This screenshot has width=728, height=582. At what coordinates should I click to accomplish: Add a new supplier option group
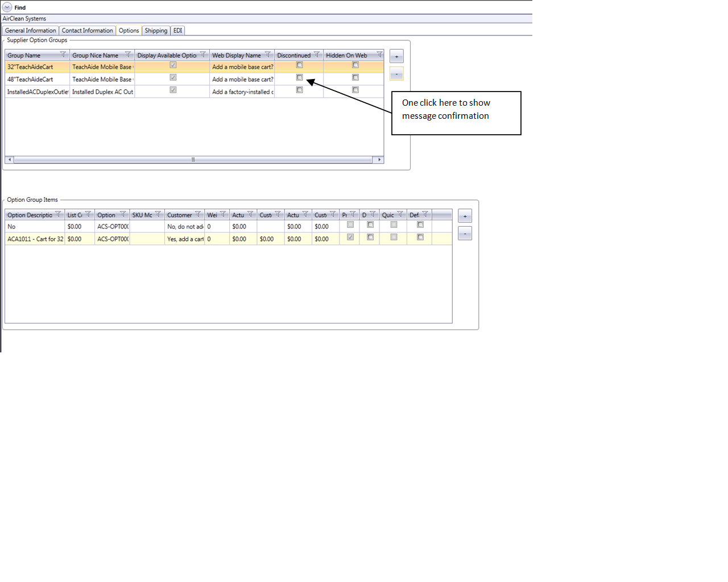(396, 56)
